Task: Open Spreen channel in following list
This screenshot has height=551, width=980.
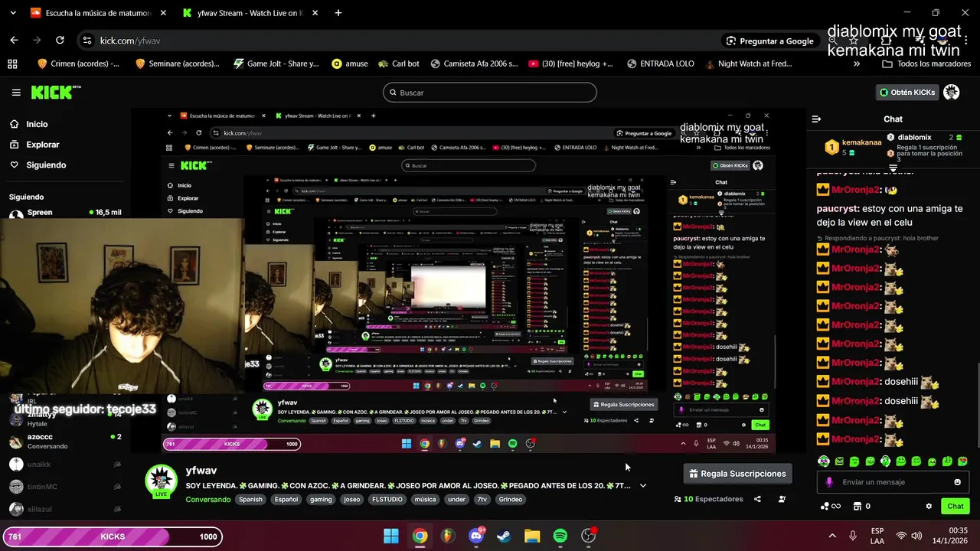Action: [65, 213]
